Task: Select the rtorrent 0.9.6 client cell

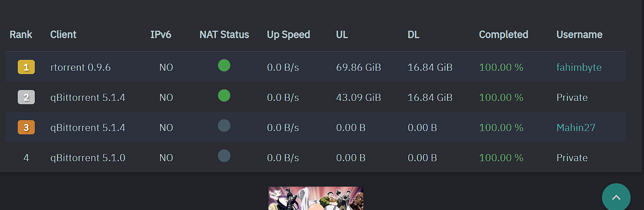Action: [x=80, y=67]
